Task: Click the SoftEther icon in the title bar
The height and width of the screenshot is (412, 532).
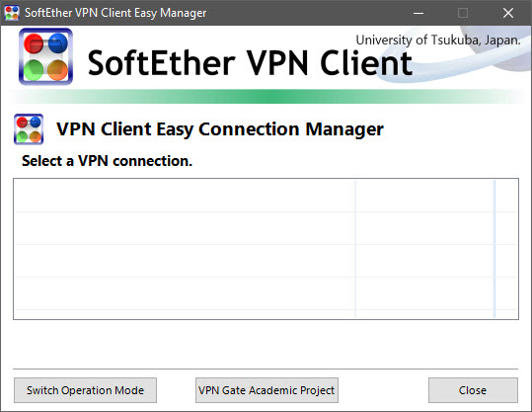Action: pos(12,13)
